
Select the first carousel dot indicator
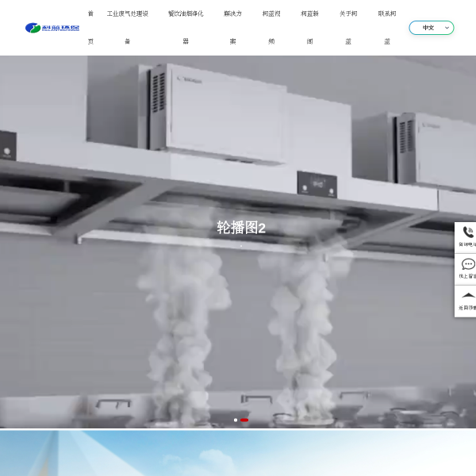point(236,420)
